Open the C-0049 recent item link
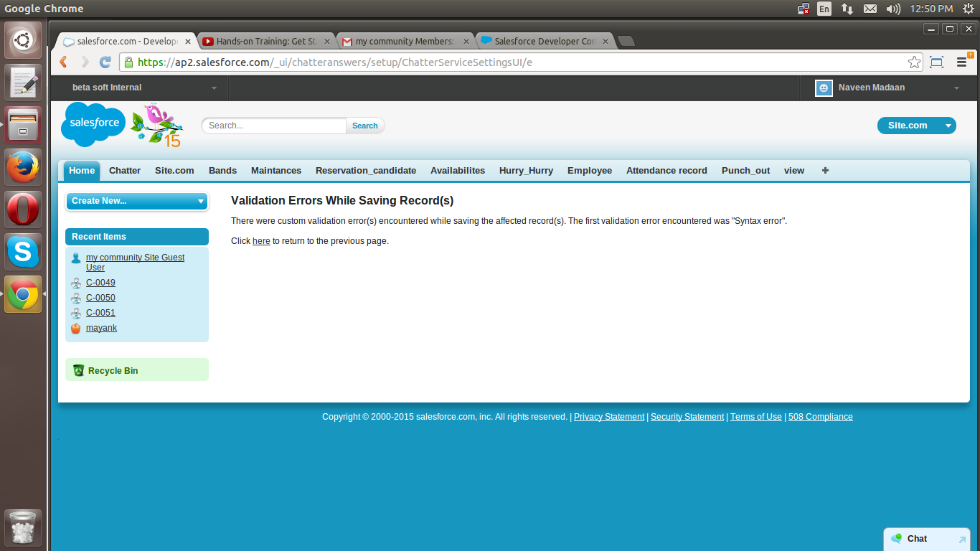Screen dimensions: 980x551 point(100,283)
